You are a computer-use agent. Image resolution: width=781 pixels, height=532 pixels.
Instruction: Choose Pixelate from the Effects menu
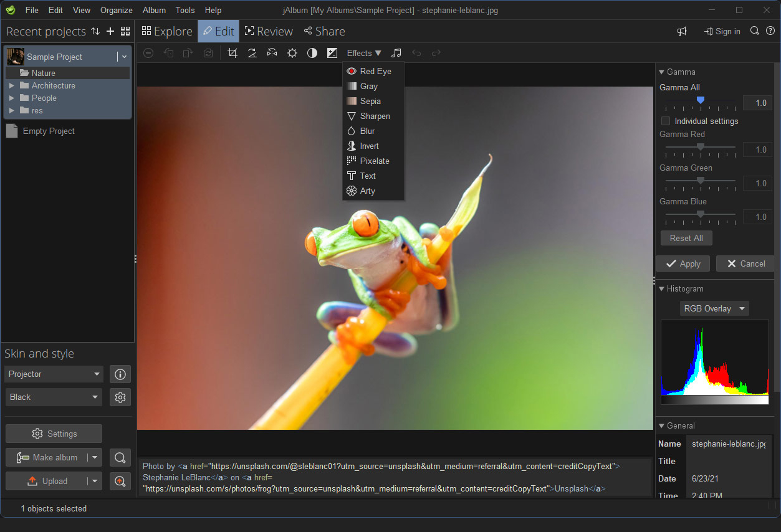[x=373, y=161]
